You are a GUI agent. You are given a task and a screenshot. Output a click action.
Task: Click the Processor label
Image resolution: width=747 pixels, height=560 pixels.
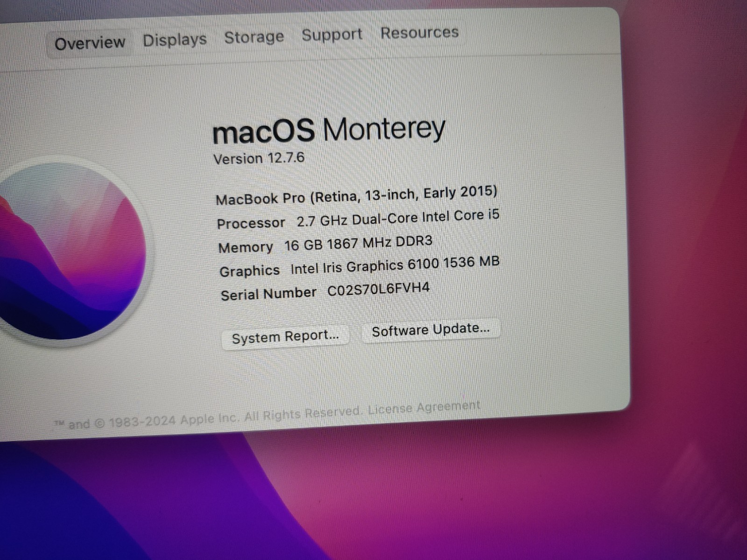point(251,223)
